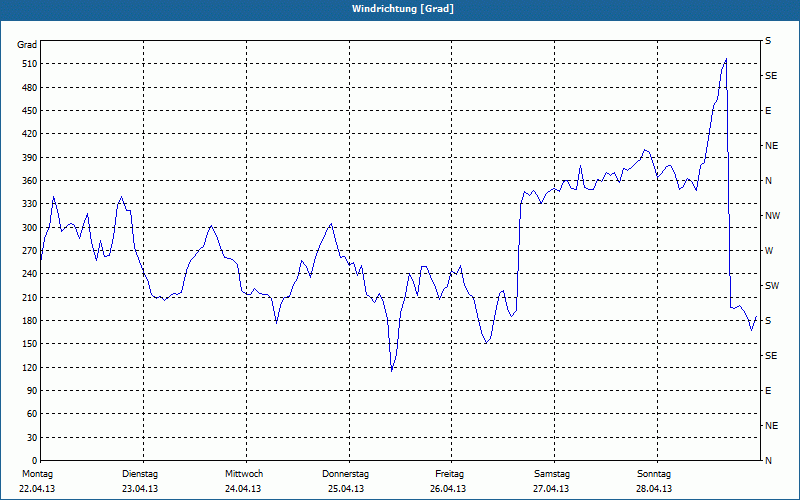Click the 30 degree axis label
This screenshot has height=500, width=800.
32,437
